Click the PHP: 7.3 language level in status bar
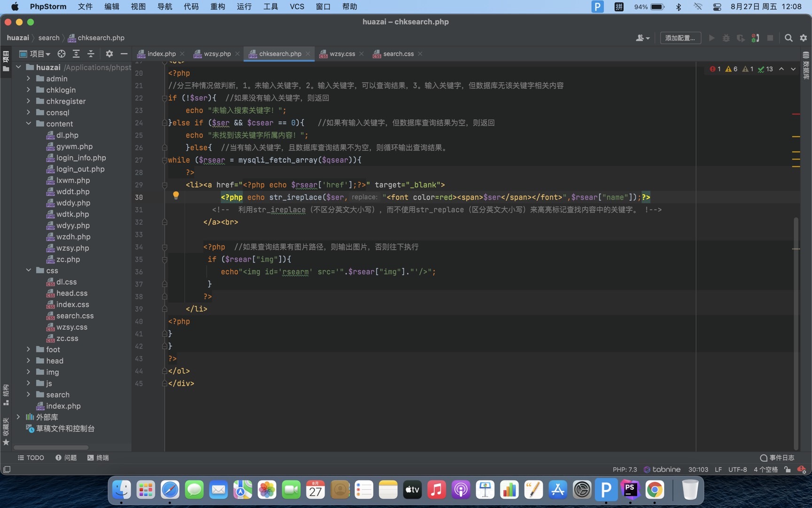This screenshot has width=812, height=508. 625,469
